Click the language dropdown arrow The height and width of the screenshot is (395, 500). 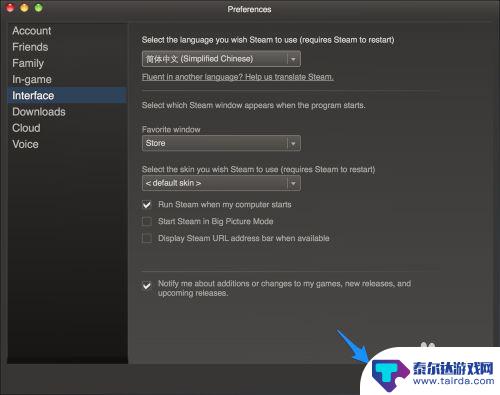click(293, 59)
